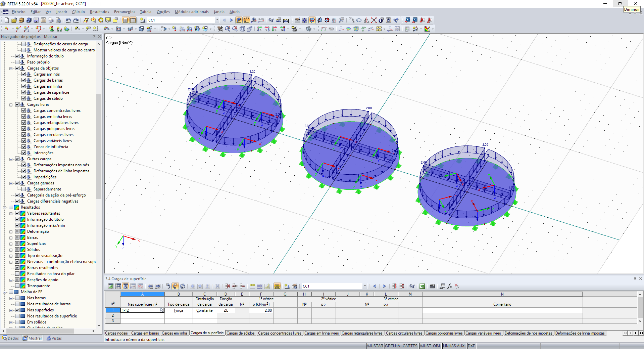This screenshot has height=349, width=644.
Task: Collapse the 'Resultados' tree node
Action: pos(5,207)
